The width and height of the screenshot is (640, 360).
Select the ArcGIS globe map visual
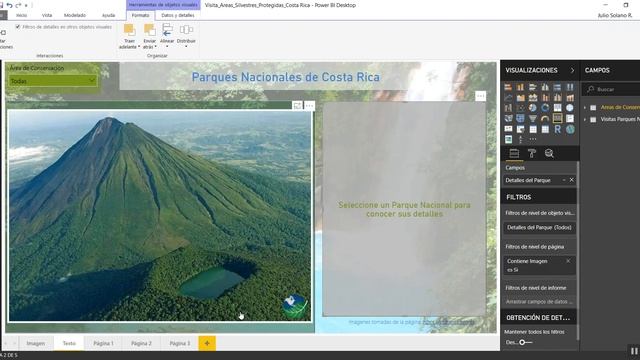570,129
